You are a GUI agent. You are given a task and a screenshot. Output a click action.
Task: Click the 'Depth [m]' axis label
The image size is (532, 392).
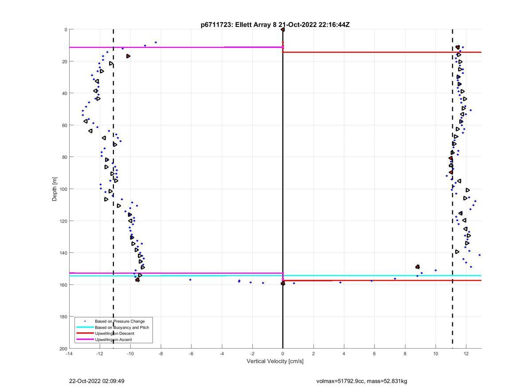click(x=55, y=189)
